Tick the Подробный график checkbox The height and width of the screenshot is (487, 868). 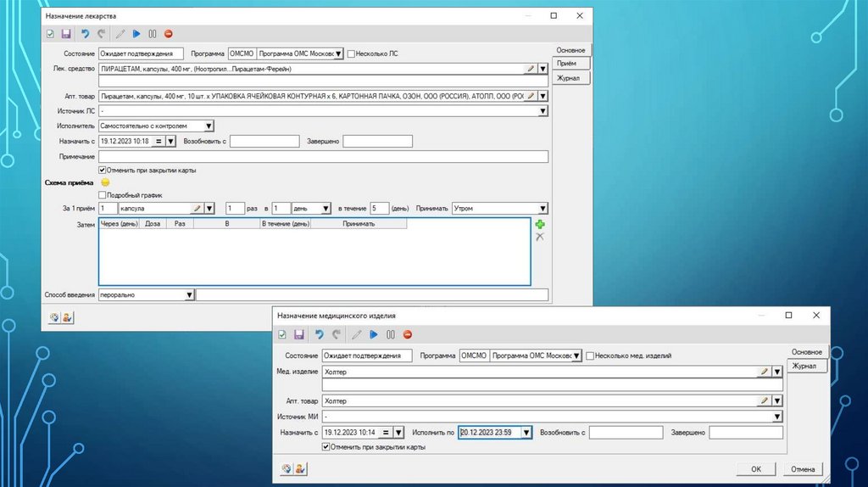pos(103,194)
